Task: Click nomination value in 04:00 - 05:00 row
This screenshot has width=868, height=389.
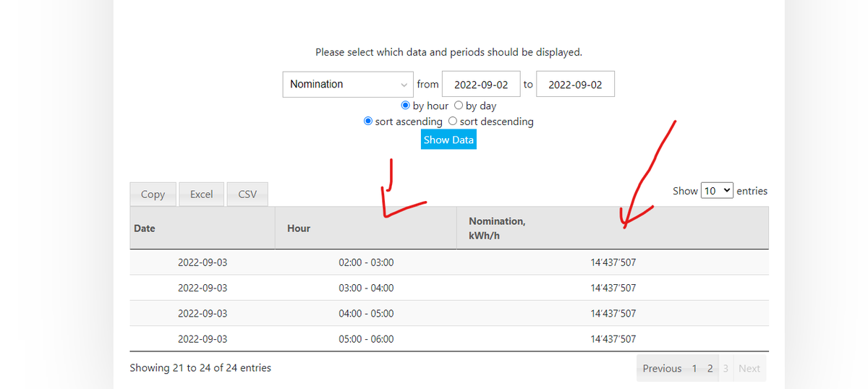Action: (x=613, y=313)
